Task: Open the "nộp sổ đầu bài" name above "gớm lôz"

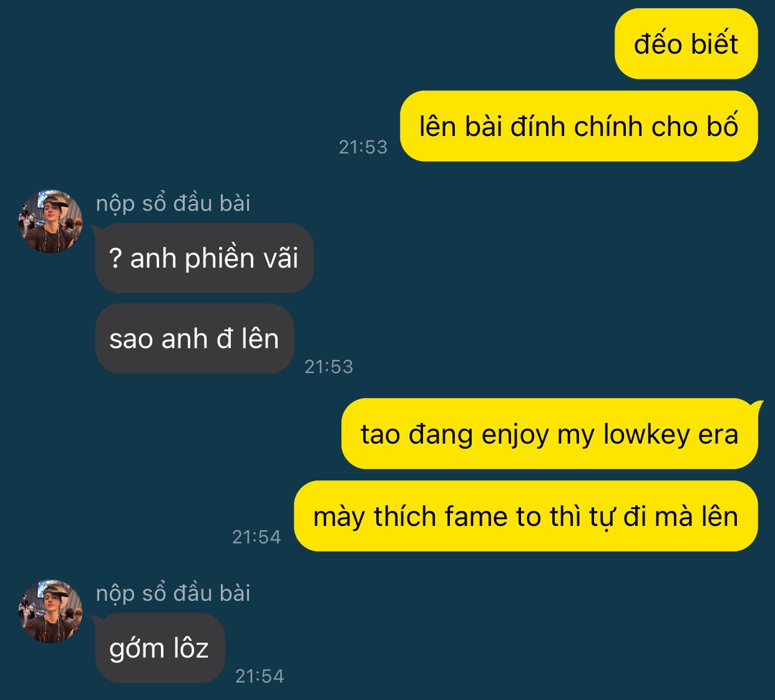Action: tap(173, 593)
